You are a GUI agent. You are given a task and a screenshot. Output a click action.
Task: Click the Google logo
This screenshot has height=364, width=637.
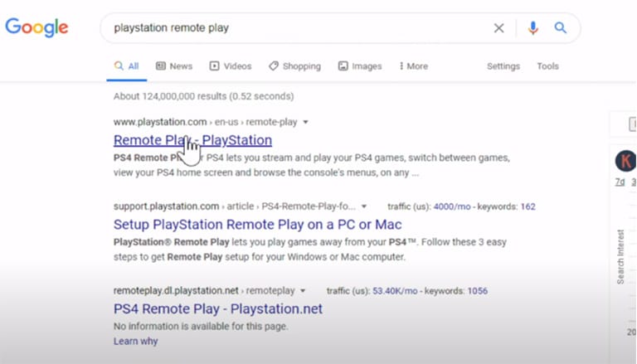36,27
